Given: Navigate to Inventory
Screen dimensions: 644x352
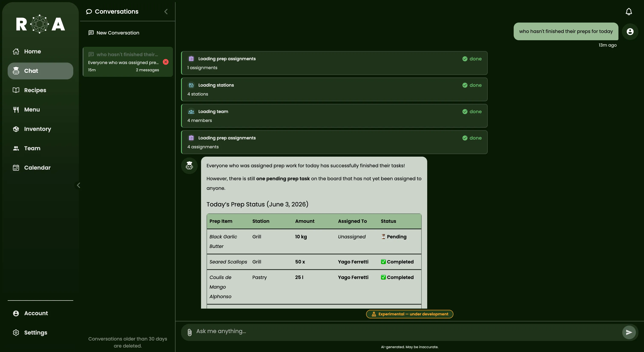Looking at the screenshot, I should (x=40, y=129).
